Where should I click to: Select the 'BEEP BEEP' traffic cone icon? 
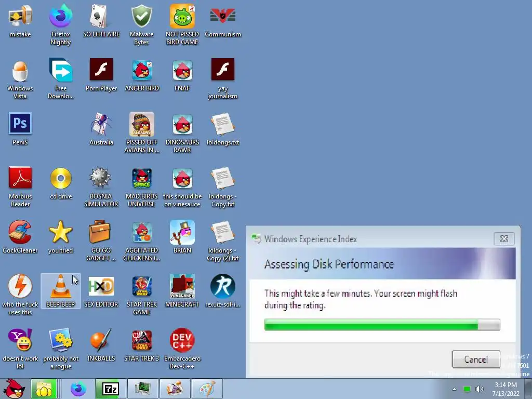(x=60, y=291)
